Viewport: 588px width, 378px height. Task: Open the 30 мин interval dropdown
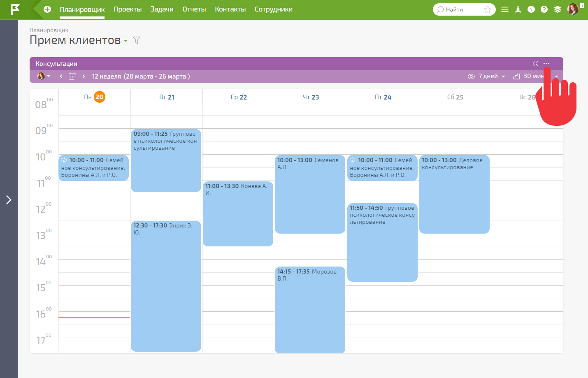pos(535,76)
